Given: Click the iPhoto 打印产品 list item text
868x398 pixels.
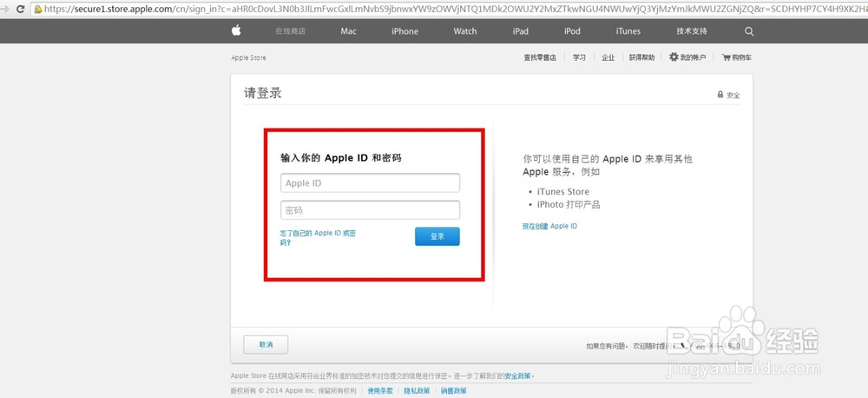Looking at the screenshot, I should coord(569,204).
